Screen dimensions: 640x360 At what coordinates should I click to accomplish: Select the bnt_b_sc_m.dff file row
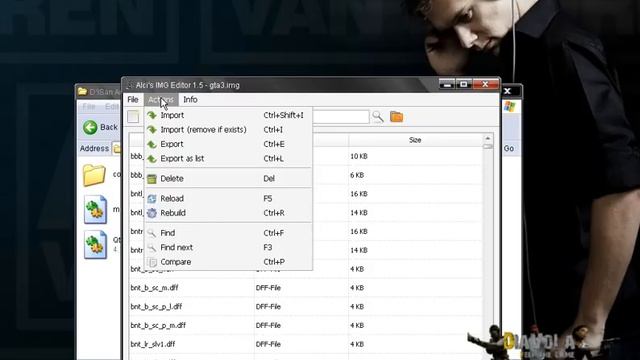[305, 288]
